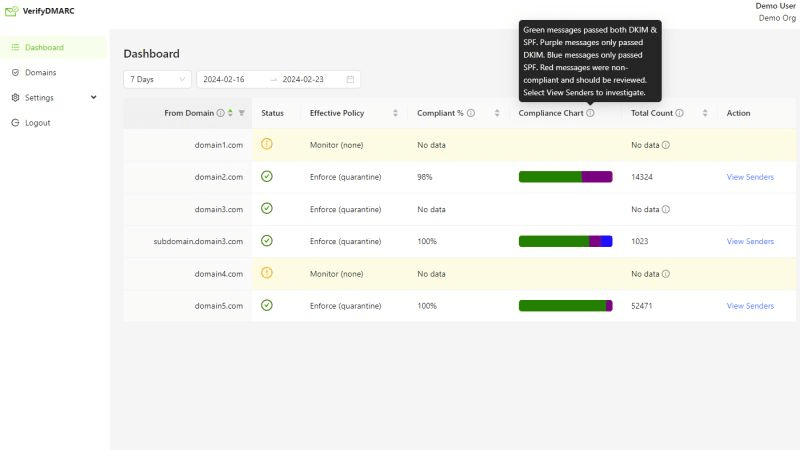Click the warning status icon for domain1.com
This screenshot has width=800, height=450.
pyautogui.click(x=266, y=144)
